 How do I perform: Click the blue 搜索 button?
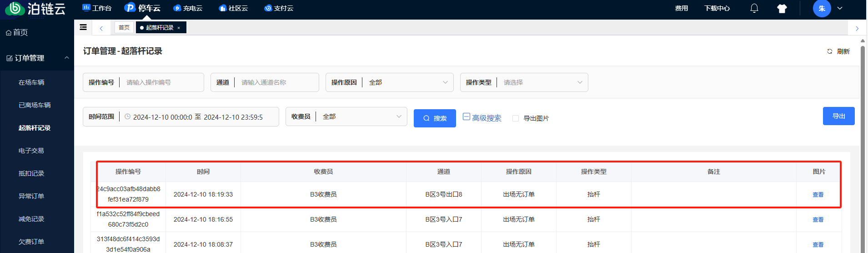435,118
